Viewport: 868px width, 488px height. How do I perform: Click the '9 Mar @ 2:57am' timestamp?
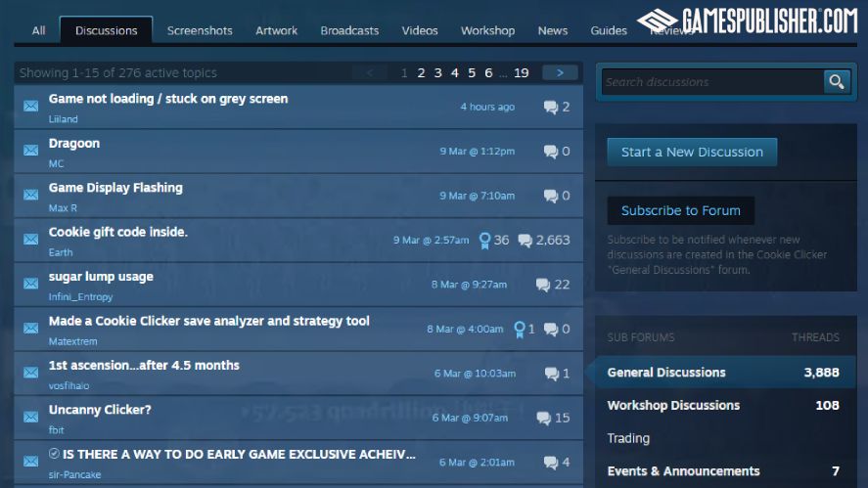(x=431, y=241)
